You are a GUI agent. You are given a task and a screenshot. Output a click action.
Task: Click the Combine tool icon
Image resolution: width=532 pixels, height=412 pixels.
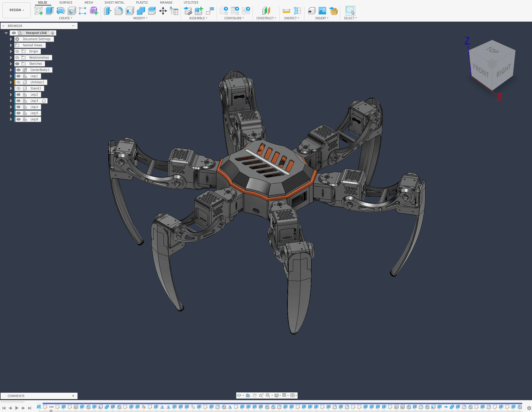pyautogui.click(x=141, y=11)
